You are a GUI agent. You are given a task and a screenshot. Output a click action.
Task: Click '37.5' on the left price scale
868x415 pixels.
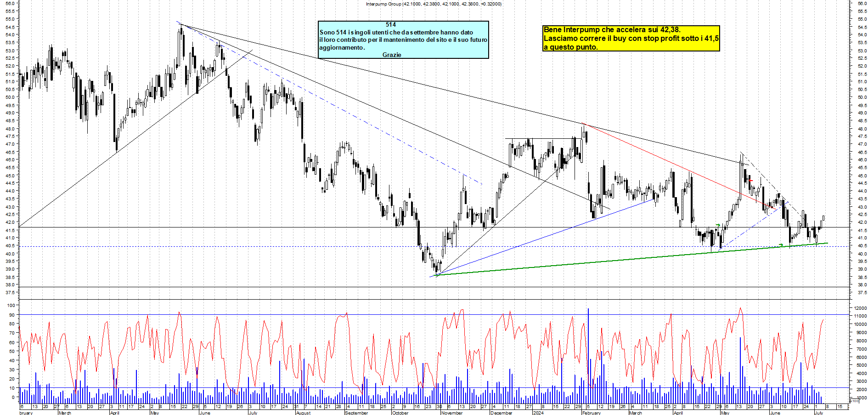(x=10, y=293)
